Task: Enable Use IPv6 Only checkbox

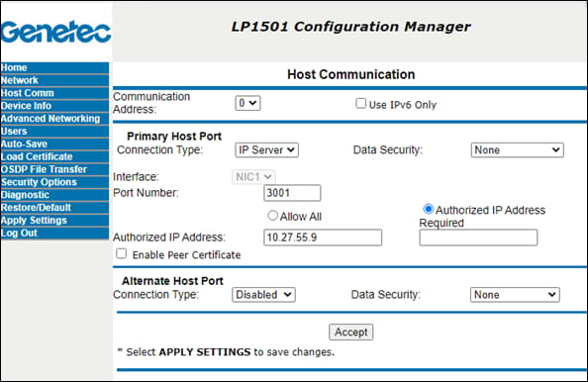Action: click(360, 104)
